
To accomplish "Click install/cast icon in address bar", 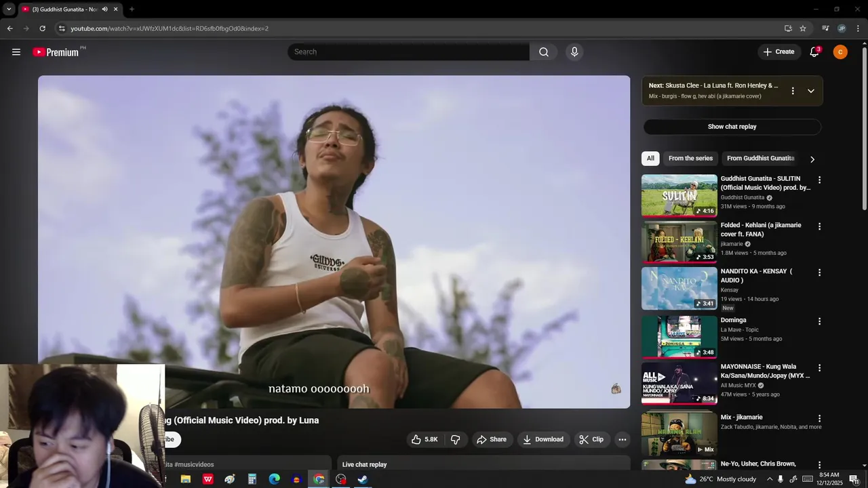I will [x=788, y=28].
